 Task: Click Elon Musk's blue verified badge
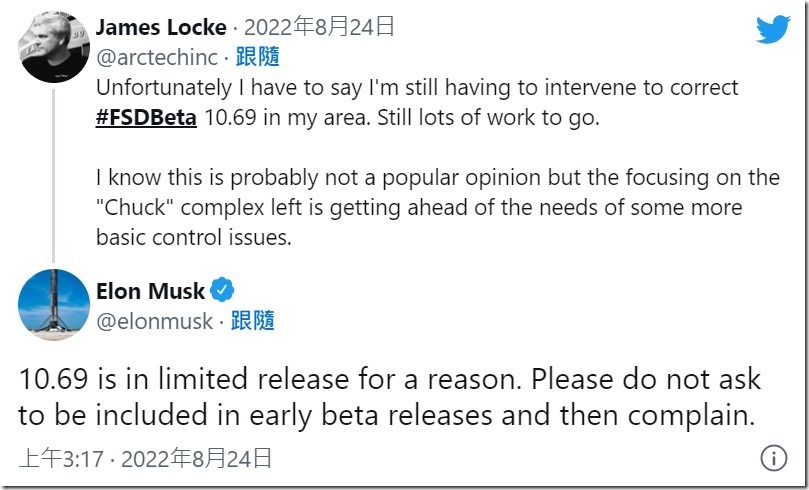(x=223, y=292)
